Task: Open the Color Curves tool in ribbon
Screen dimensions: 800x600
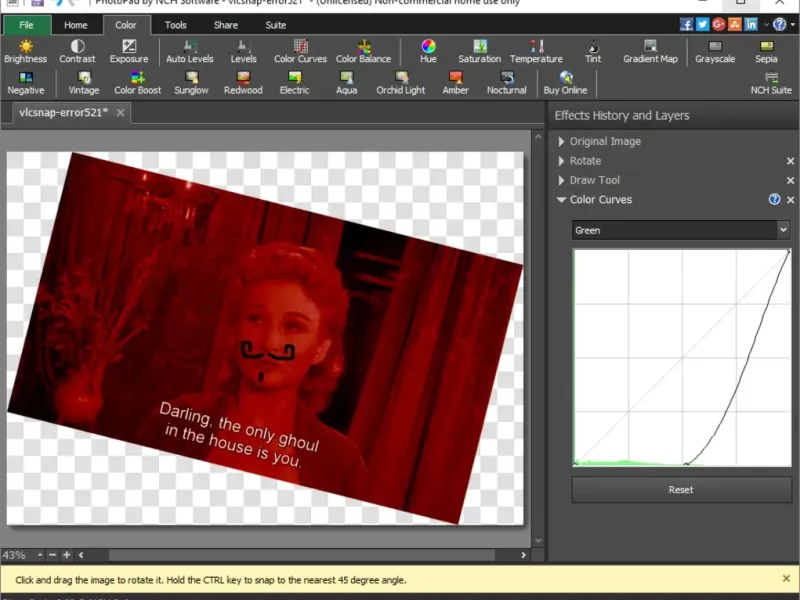Action: tap(300, 51)
